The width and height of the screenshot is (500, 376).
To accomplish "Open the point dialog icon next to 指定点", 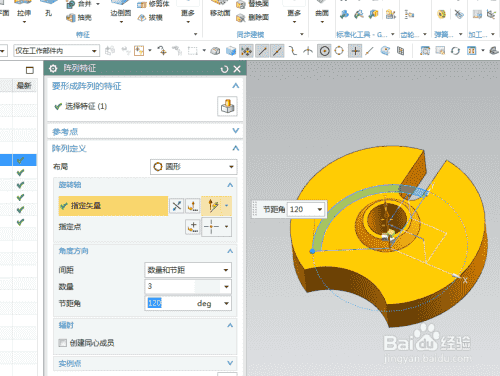I will (193, 227).
